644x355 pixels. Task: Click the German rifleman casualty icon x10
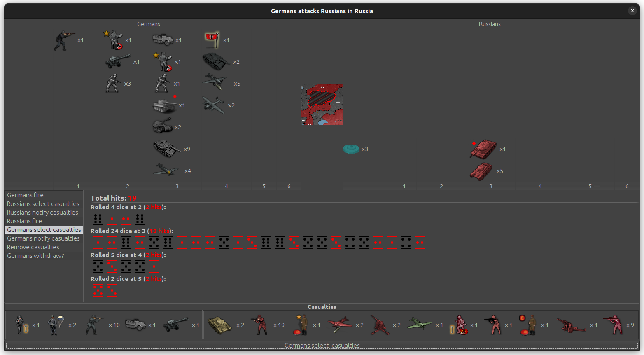[95, 325]
